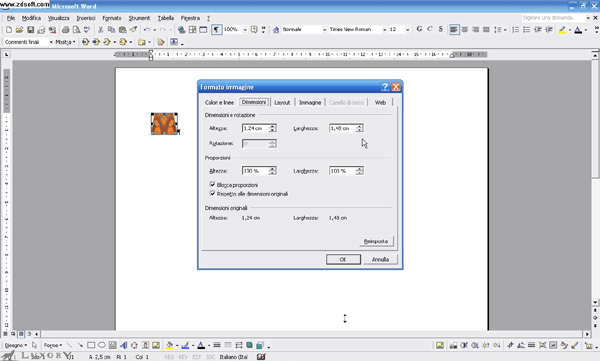Select the orange image in the document
The width and height of the screenshot is (600, 361).
tap(165, 123)
